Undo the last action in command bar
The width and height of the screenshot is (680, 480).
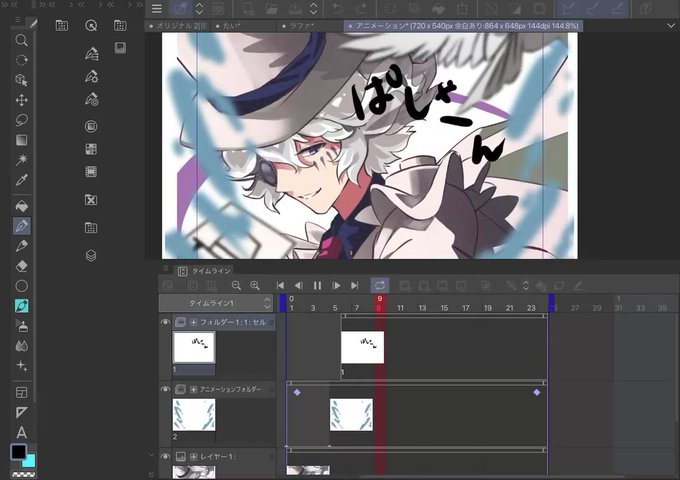point(338,8)
